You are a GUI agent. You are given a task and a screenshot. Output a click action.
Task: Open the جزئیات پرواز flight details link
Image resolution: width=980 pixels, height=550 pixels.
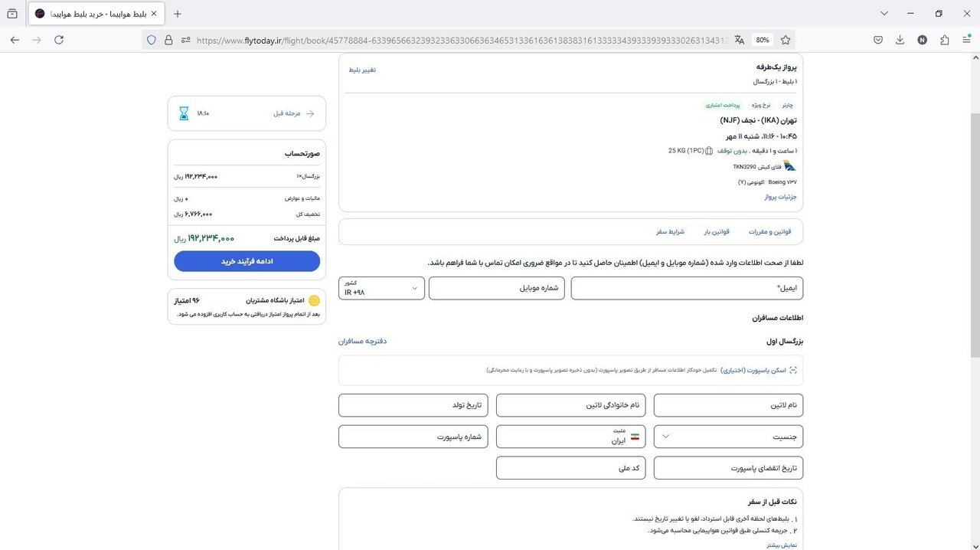pyautogui.click(x=780, y=197)
